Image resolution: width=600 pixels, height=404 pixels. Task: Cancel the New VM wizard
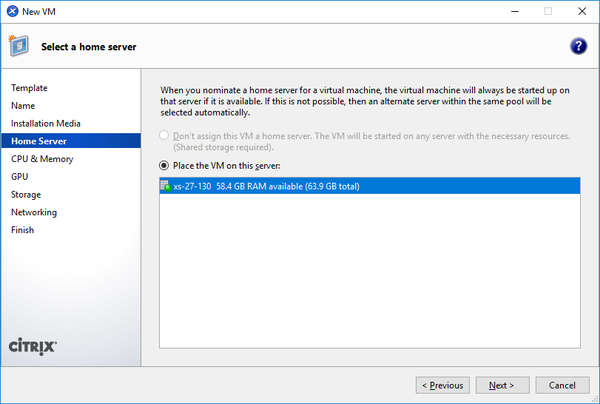coord(562,385)
